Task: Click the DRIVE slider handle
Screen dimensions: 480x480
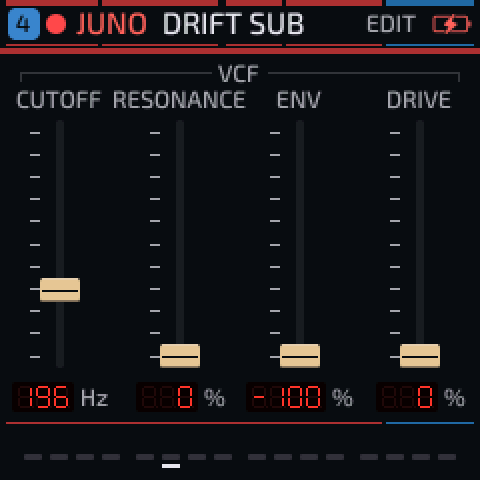Action: [420, 356]
